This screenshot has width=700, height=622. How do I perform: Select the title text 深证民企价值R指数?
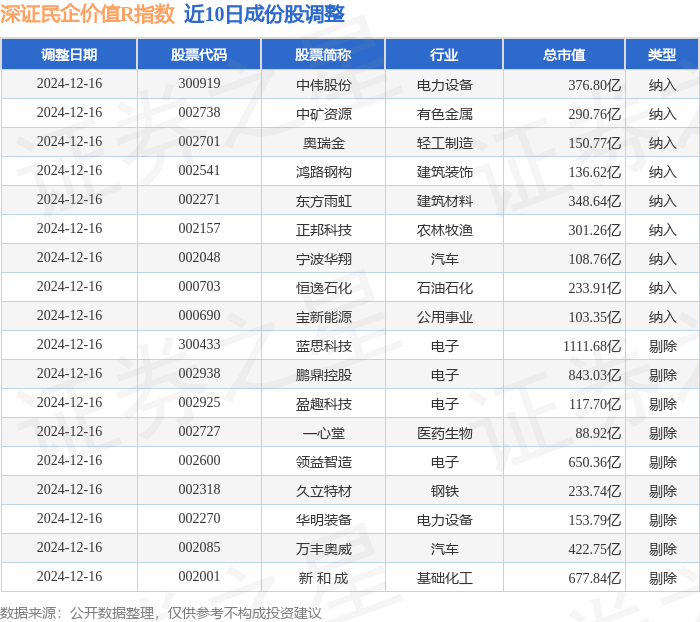pyautogui.click(x=88, y=14)
